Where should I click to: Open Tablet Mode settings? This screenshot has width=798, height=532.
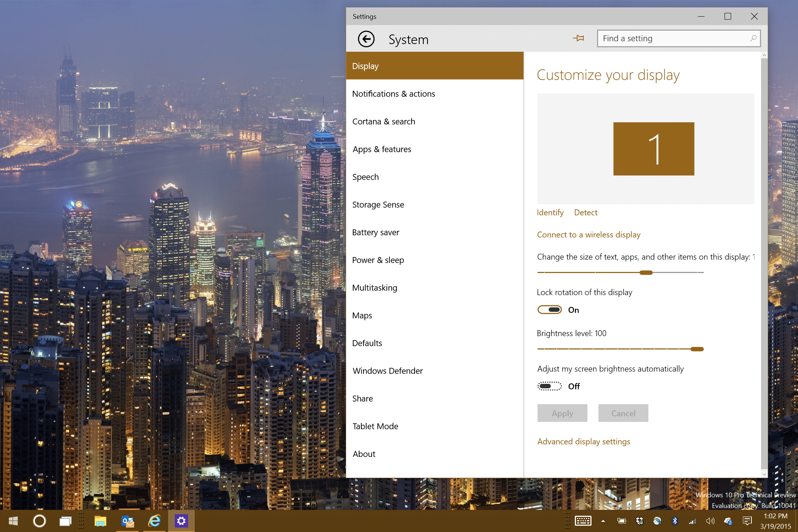click(x=435, y=426)
